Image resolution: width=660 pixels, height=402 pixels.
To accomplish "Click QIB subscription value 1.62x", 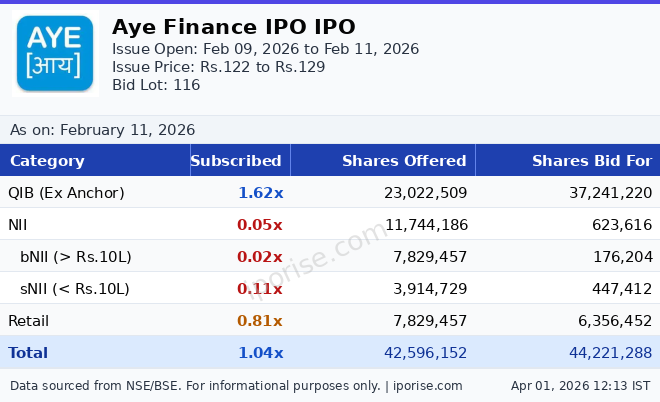I will click(x=260, y=193).
